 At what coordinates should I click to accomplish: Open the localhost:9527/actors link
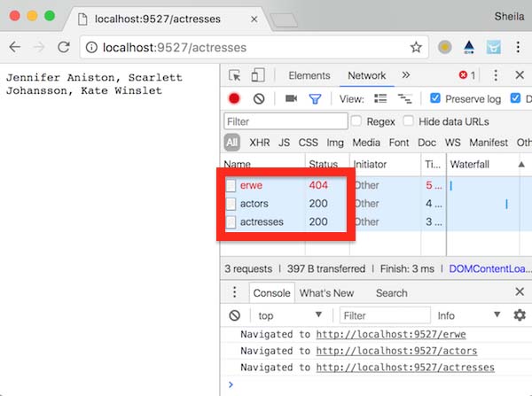396,351
